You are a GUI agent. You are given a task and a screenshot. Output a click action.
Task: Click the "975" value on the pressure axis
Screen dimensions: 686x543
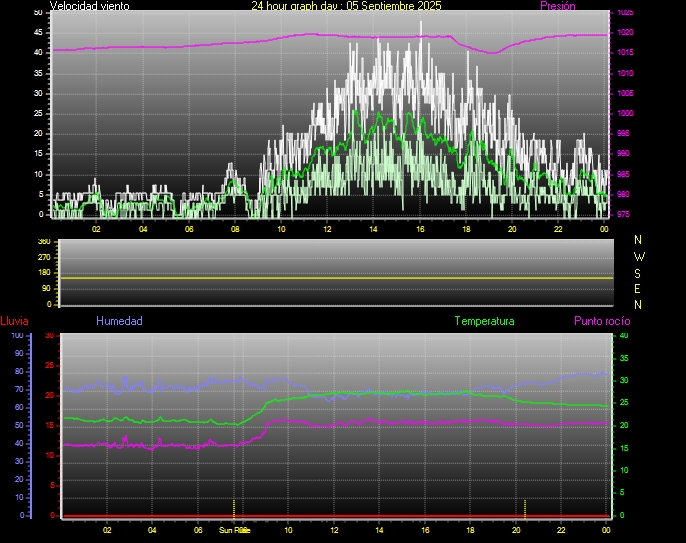pyautogui.click(x=623, y=214)
